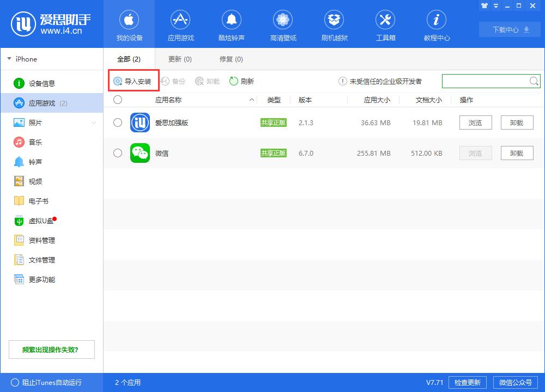Open 资料管理 in the sidebar
This screenshot has height=392, width=545.
tap(35, 240)
